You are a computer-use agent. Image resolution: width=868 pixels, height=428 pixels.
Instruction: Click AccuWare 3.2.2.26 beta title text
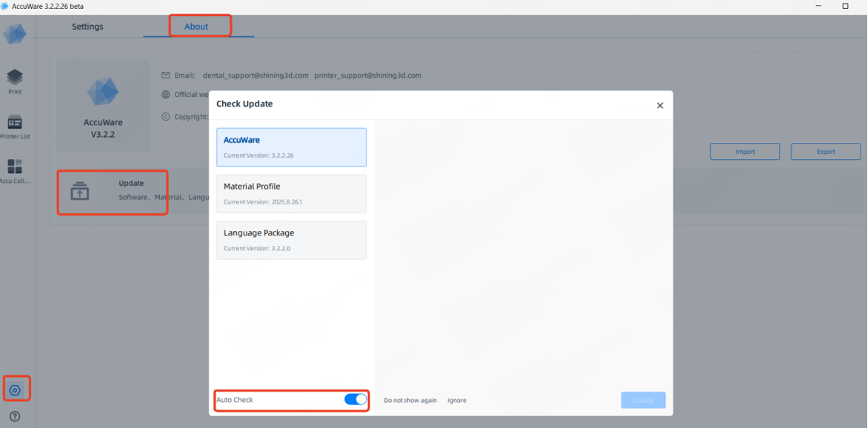pos(47,6)
